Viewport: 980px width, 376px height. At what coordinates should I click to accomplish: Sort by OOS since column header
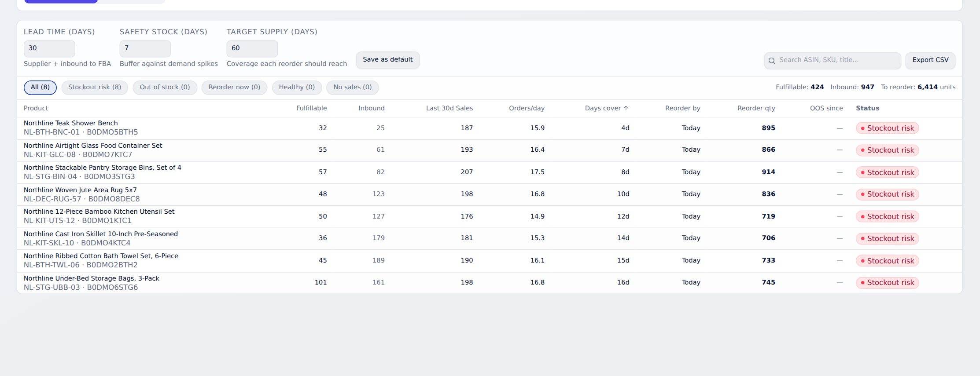click(826, 108)
